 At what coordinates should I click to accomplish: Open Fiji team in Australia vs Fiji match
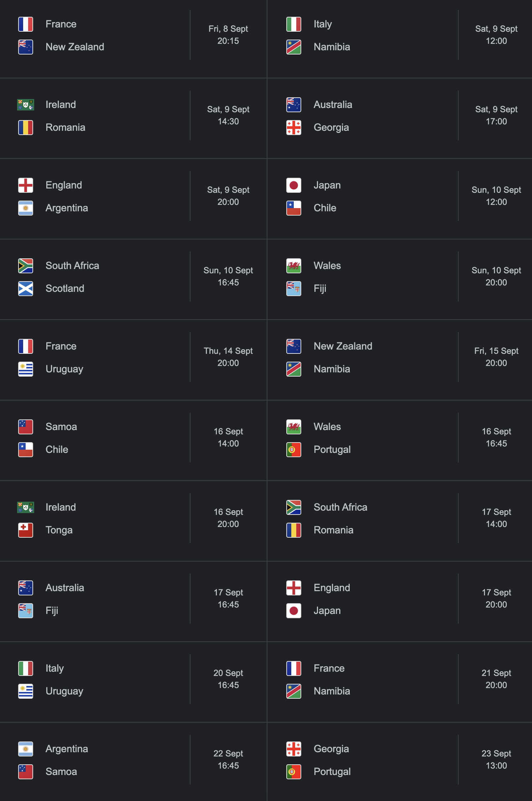click(52, 611)
